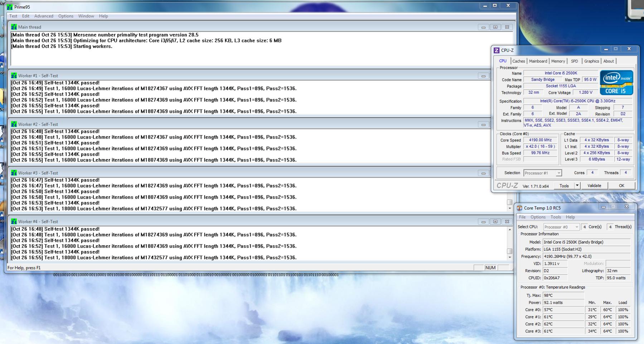
Task: Switch to the Mainboard tab in CPU-Z
Action: tap(538, 61)
